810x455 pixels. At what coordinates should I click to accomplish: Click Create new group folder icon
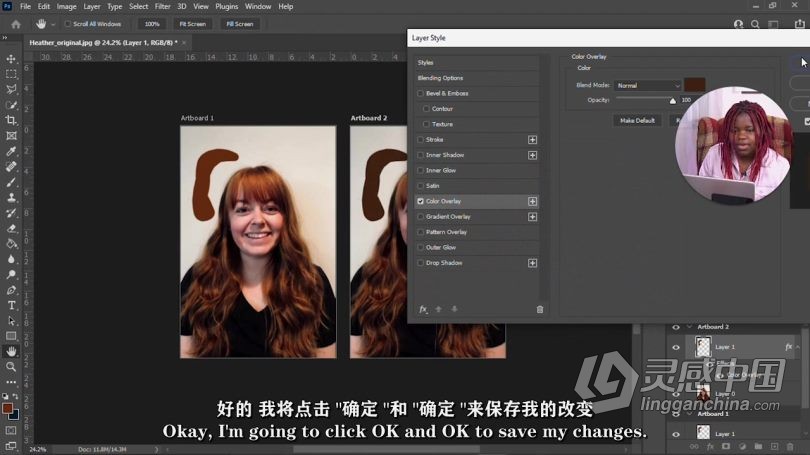(758, 446)
